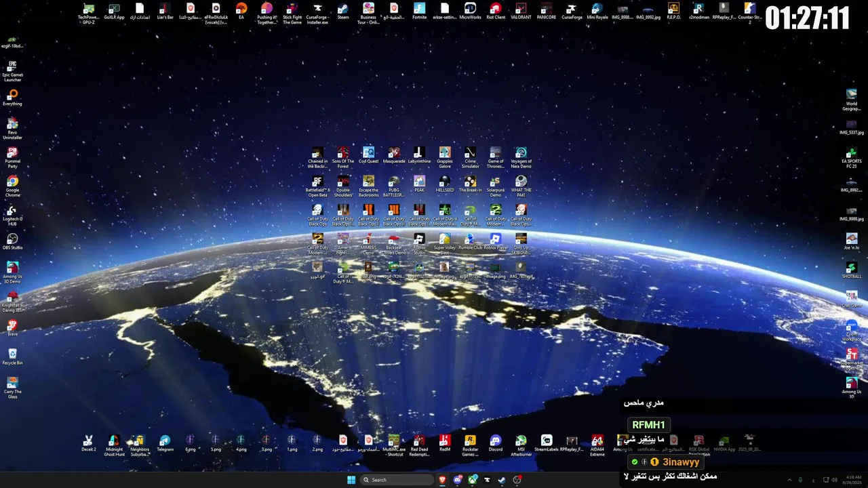This screenshot has height=488, width=868.
Task: Open the EA app shortcut
Action: (x=241, y=12)
